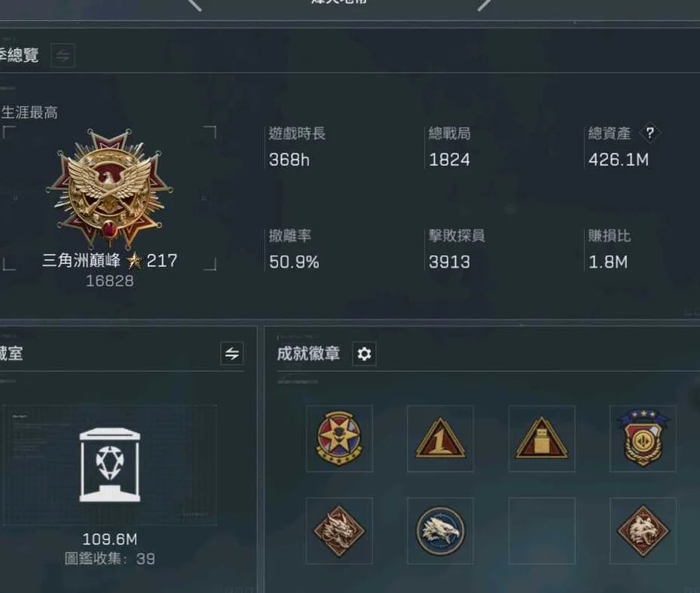This screenshot has width=700, height=593.
Task: Select star skull achievement badge
Action: [339, 438]
